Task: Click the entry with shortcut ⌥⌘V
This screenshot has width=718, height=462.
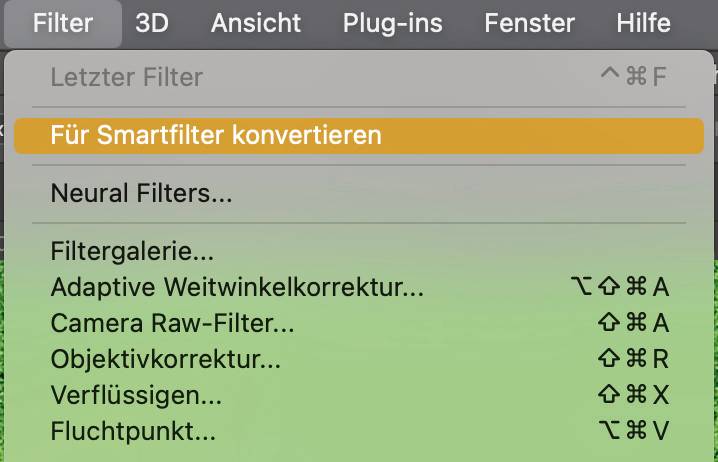Action: click(x=359, y=431)
